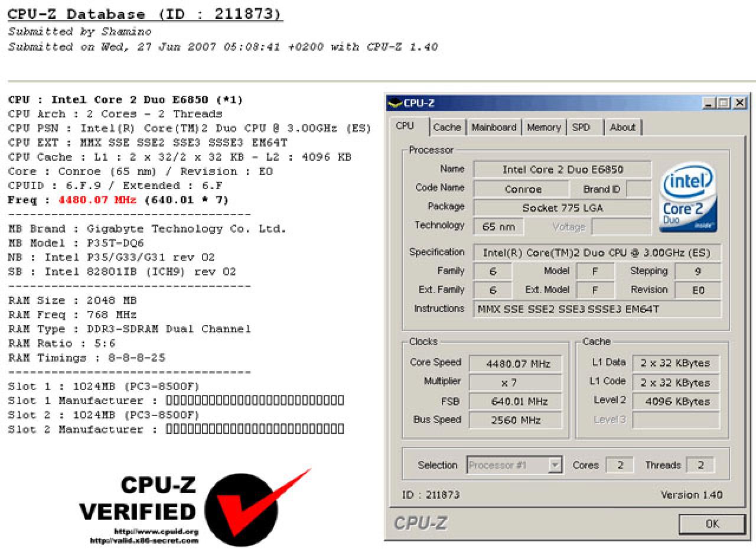
Task: Open the About tab
Action: [623, 127]
